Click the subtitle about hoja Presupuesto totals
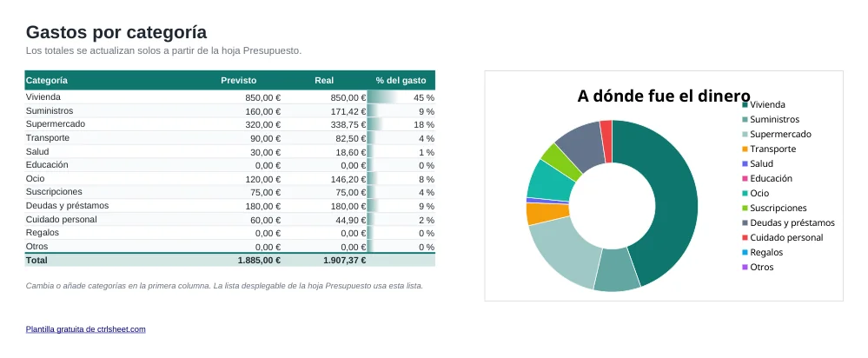Screen dimensions: 868x358 click(x=164, y=51)
